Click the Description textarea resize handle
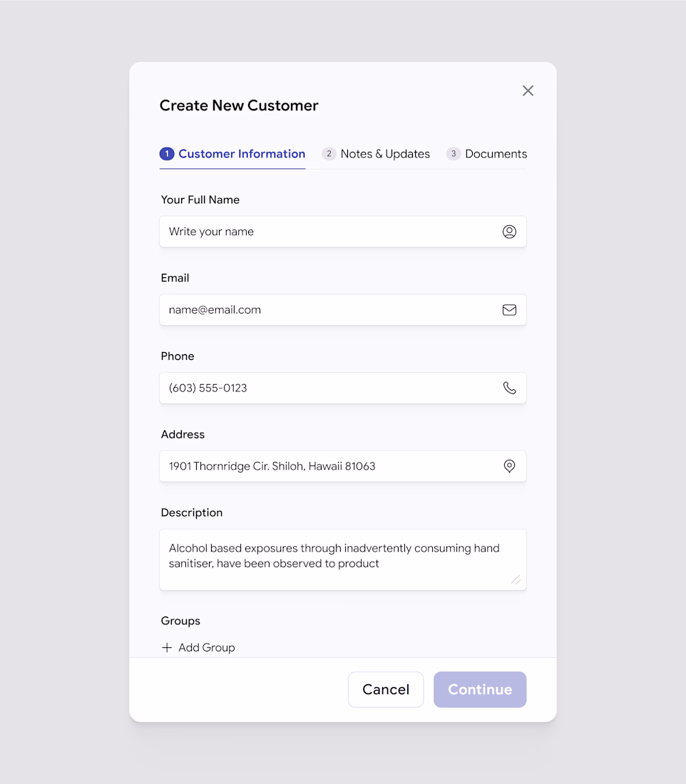This screenshot has height=784, width=686. [516, 579]
